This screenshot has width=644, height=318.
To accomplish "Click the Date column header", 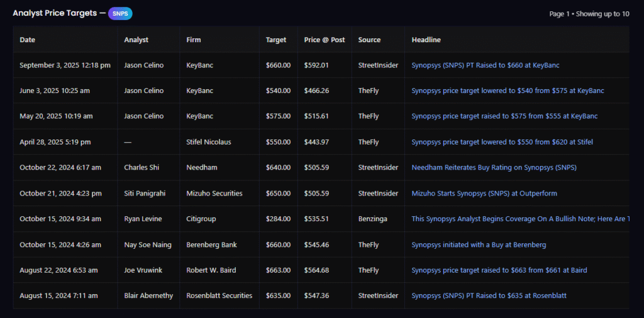I will (x=28, y=40).
